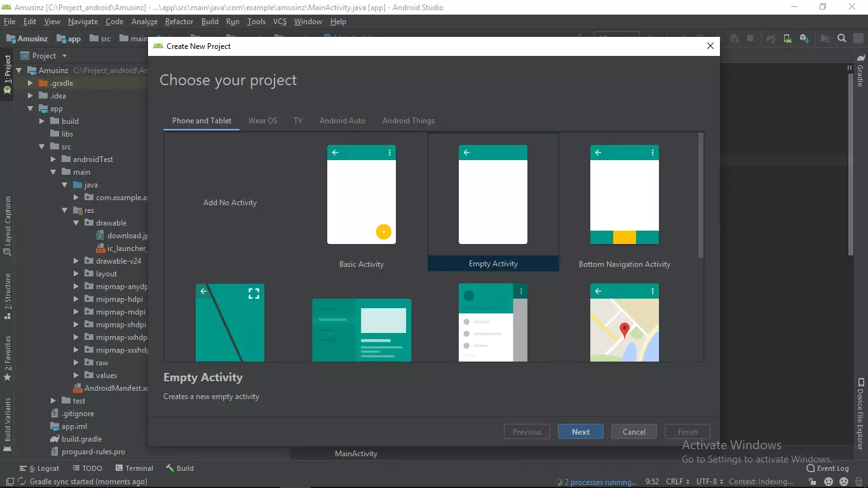
Task: Click the Sync Project with Gradle Files icon
Action: click(x=771, y=39)
